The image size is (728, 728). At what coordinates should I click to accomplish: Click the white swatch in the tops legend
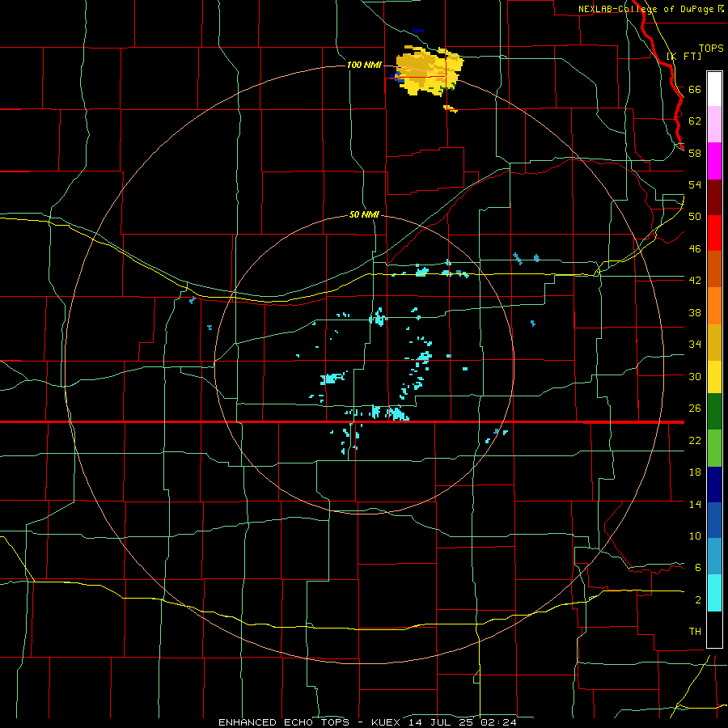pyautogui.click(x=714, y=89)
